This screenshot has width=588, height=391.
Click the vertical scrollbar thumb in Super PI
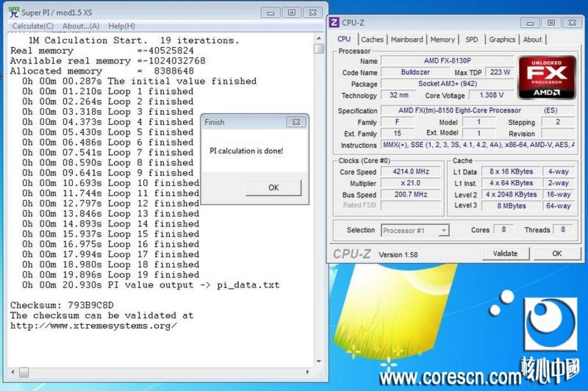tap(319, 49)
